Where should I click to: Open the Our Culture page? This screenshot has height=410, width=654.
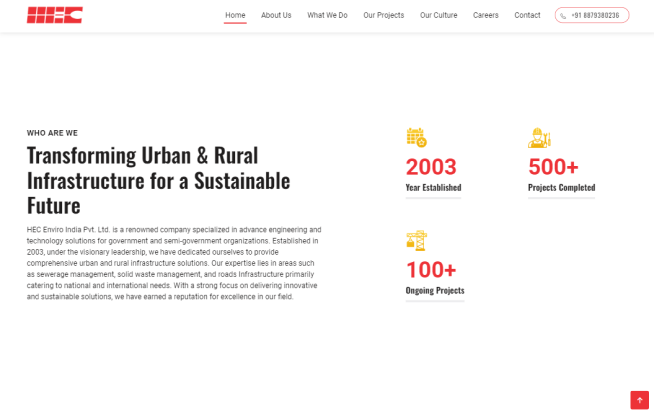point(438,15)
